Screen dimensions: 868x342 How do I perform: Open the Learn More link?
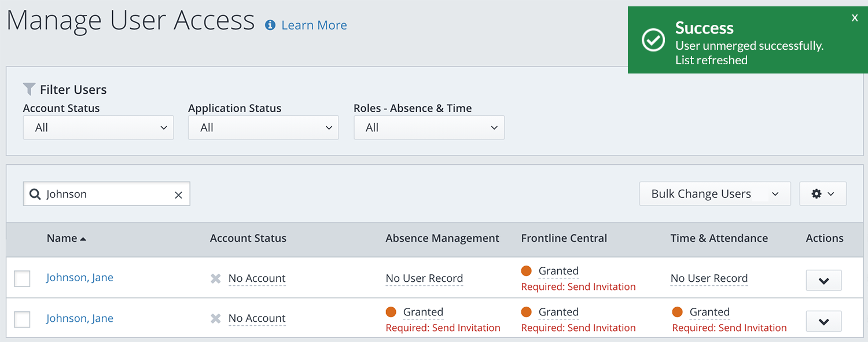(x=314, y=25)
